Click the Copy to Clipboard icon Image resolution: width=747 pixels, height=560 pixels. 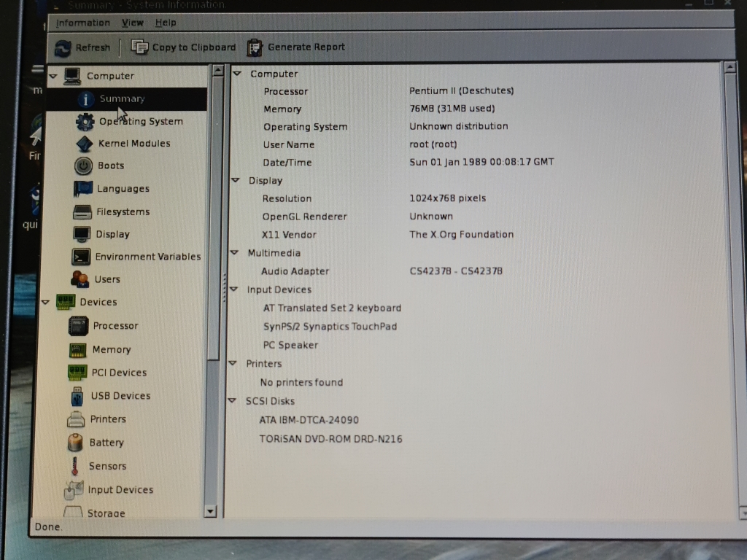139,47
